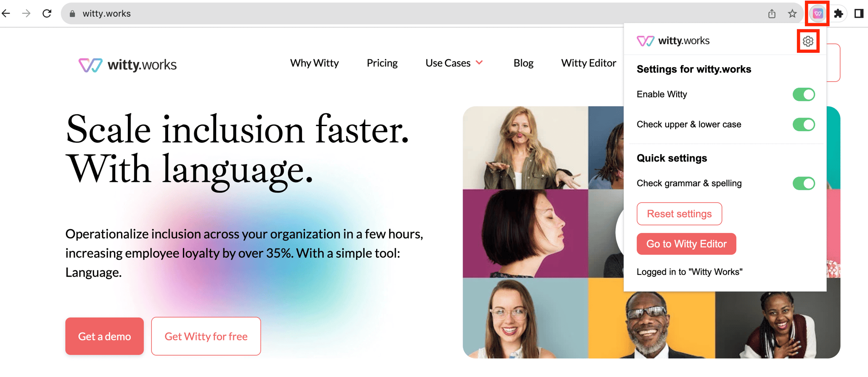The height and width of the screenshot is (377, 868).
Task: Turn off Check grammar & spelling
Action: coord(804,183)
